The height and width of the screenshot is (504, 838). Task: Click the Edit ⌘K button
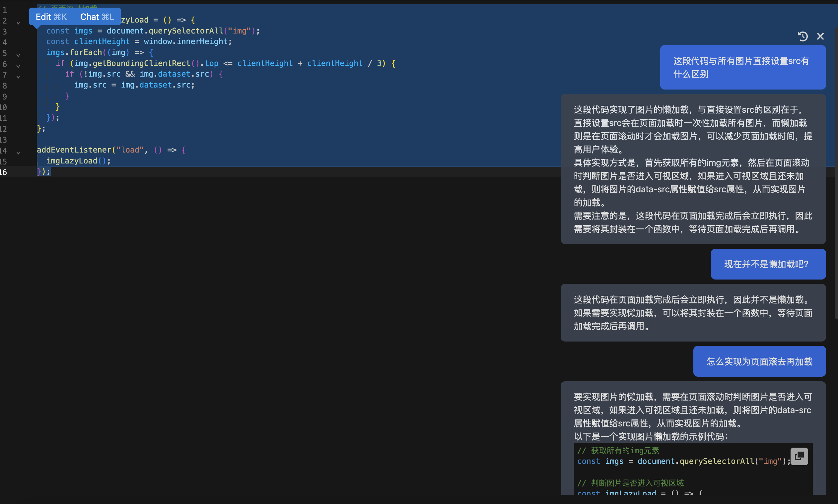[x=51, y=17]
